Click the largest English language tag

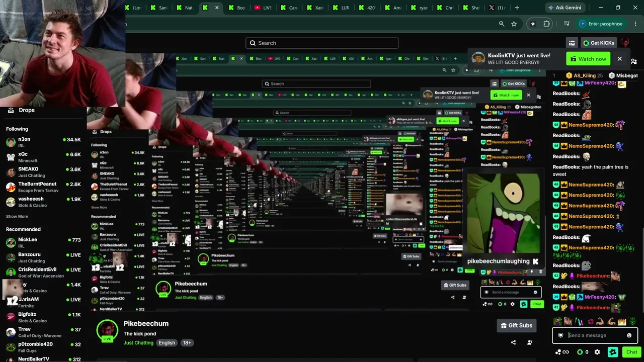click(167, 343)
